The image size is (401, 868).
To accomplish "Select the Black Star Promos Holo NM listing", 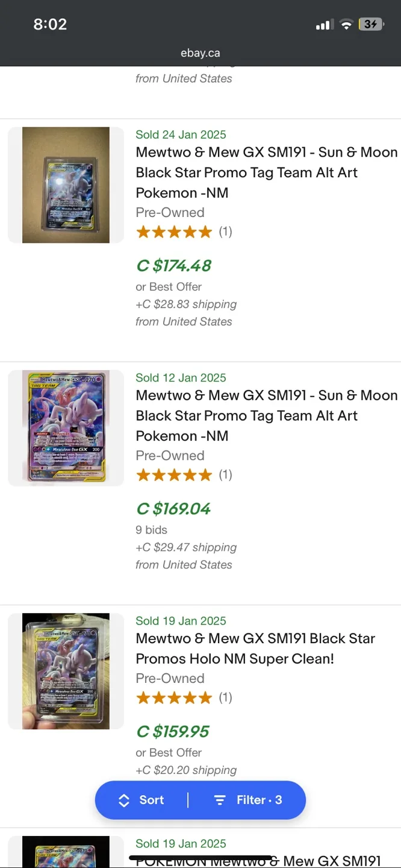I will click(256, 649).
